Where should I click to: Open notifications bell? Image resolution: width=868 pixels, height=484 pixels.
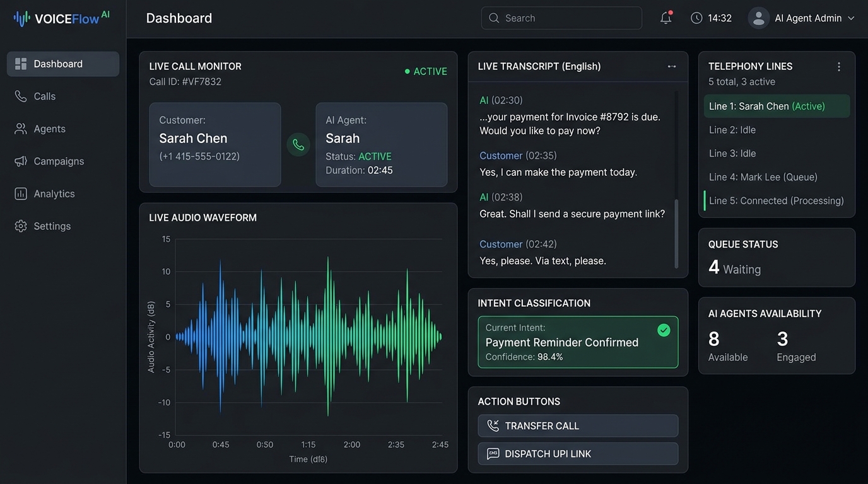[x=666, y=18]
